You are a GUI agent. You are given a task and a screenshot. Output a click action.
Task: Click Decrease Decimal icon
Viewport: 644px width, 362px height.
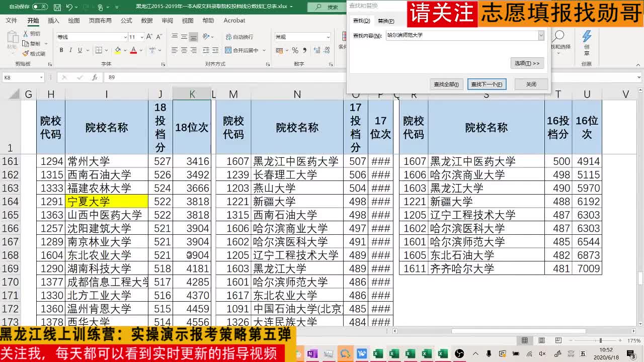coord(326,50)
